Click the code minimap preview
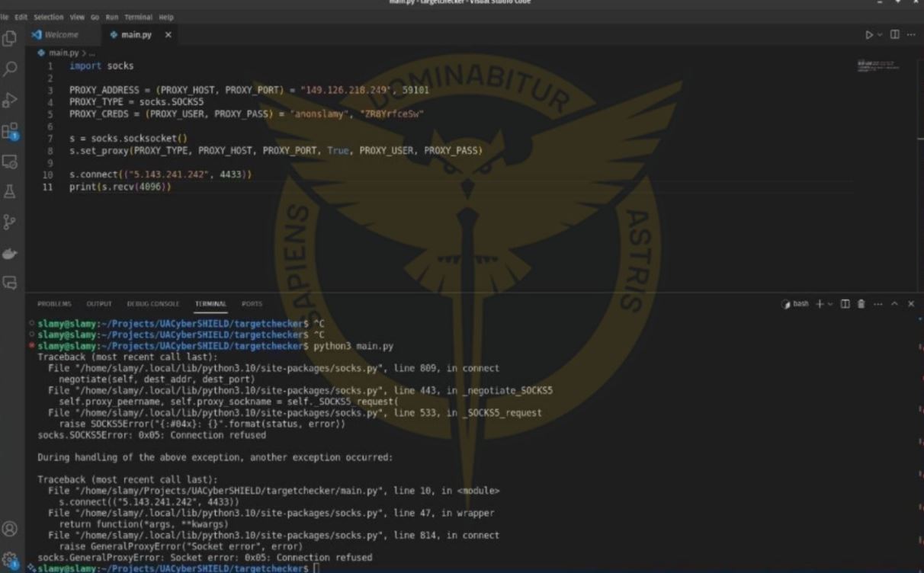Viewport: 924px width, 573px height. 878,66
